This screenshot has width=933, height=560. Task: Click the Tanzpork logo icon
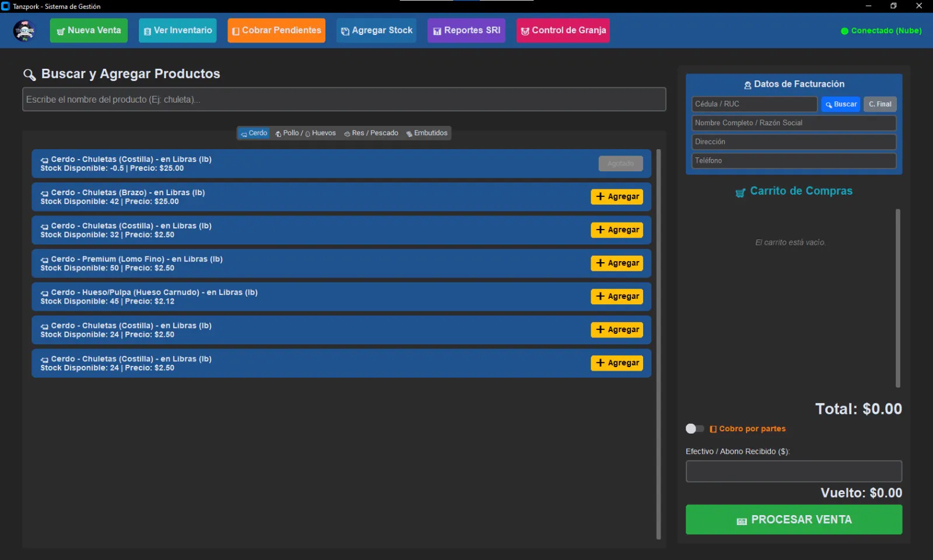coord(24,30)
